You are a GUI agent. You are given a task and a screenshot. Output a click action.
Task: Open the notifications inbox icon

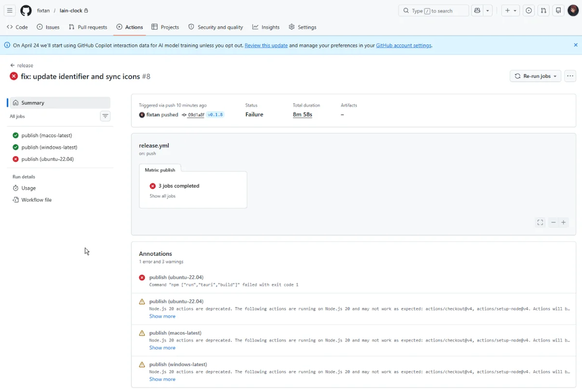[558, 11]
